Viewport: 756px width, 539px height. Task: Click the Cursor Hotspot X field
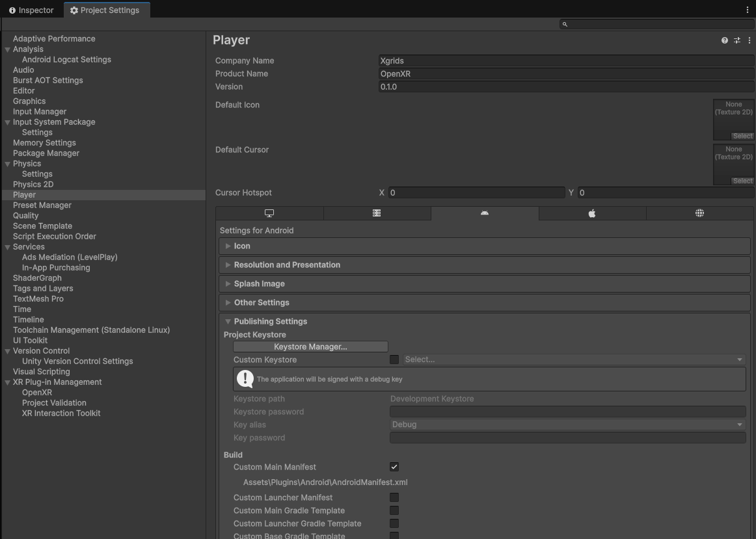476,192
